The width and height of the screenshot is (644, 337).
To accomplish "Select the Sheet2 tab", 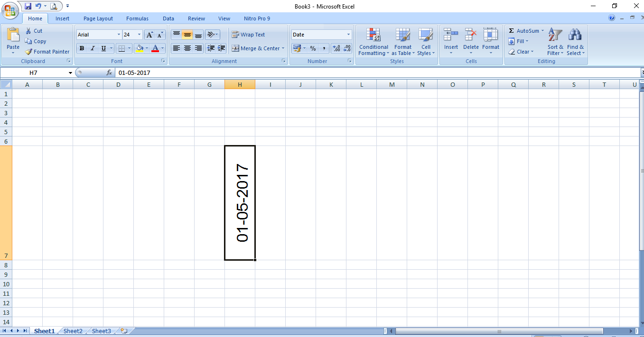I will click(73, 331).
